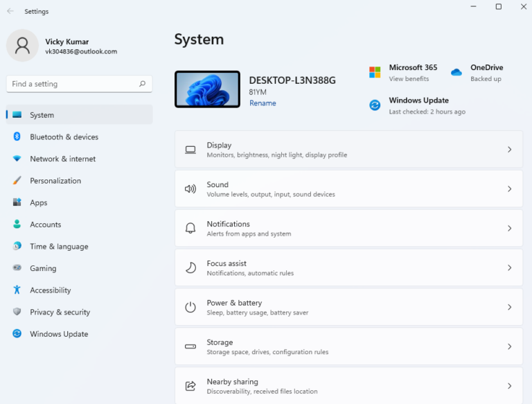
Task: Click the Find a setting search box
Action: click(x=73, y=84)
